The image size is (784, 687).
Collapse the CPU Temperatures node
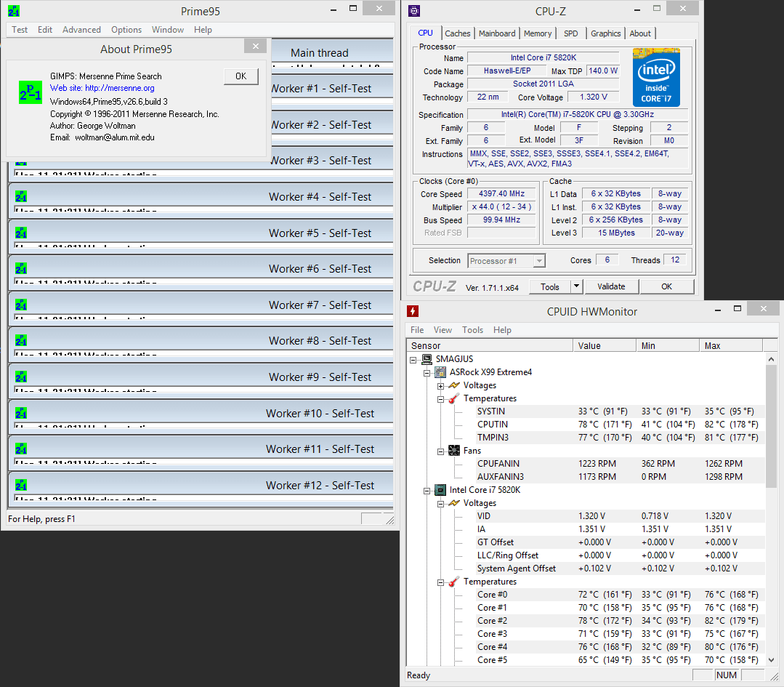tap(440, 582)
